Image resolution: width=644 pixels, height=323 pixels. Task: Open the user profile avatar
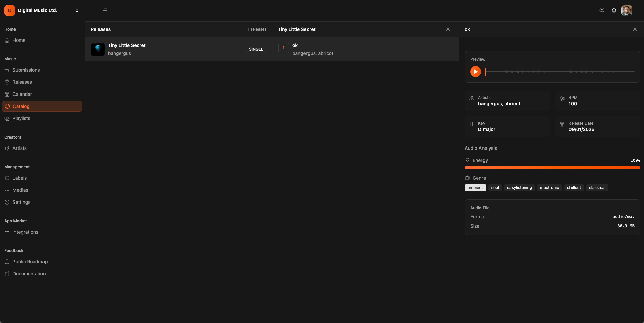click(x=627, y=10)
